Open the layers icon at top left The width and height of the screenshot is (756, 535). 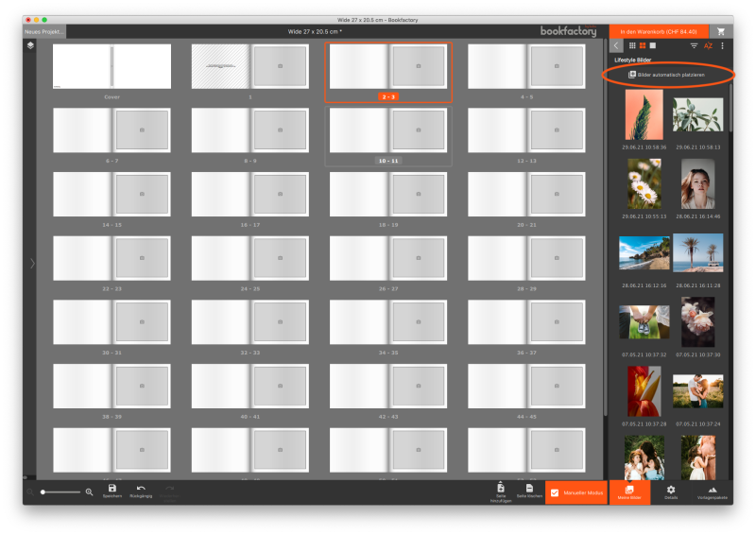click(x=30, y=45)
